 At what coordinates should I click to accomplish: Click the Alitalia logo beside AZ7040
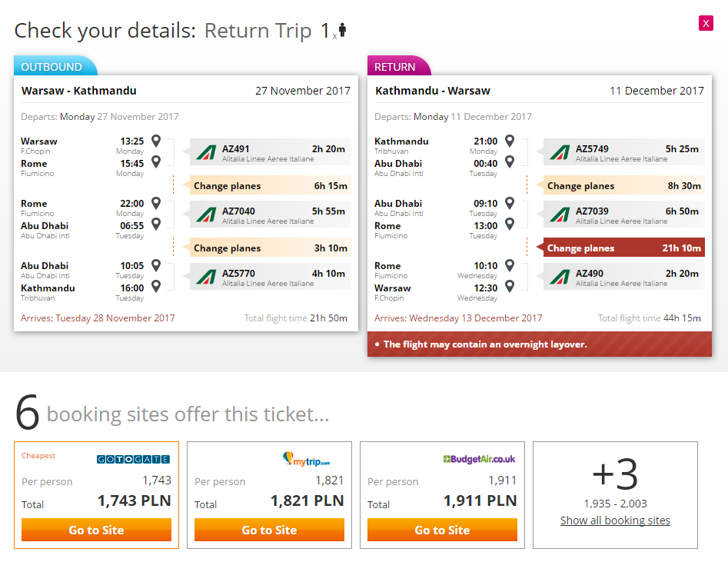[x=206, y=214]
